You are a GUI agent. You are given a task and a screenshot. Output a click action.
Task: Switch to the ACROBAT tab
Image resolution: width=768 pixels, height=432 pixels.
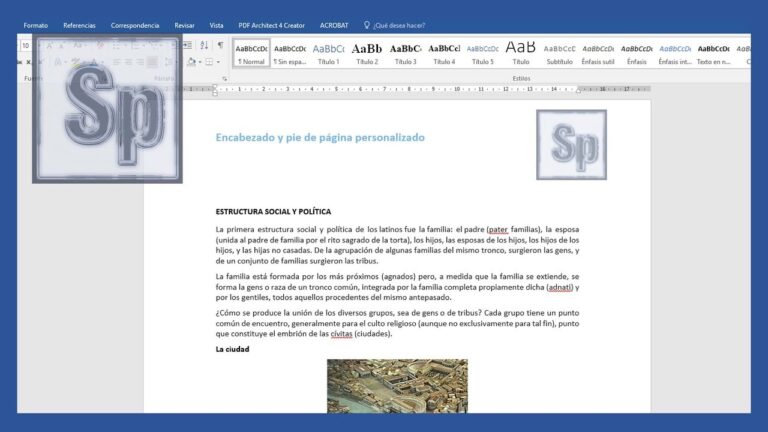click(x=334, y=25)
